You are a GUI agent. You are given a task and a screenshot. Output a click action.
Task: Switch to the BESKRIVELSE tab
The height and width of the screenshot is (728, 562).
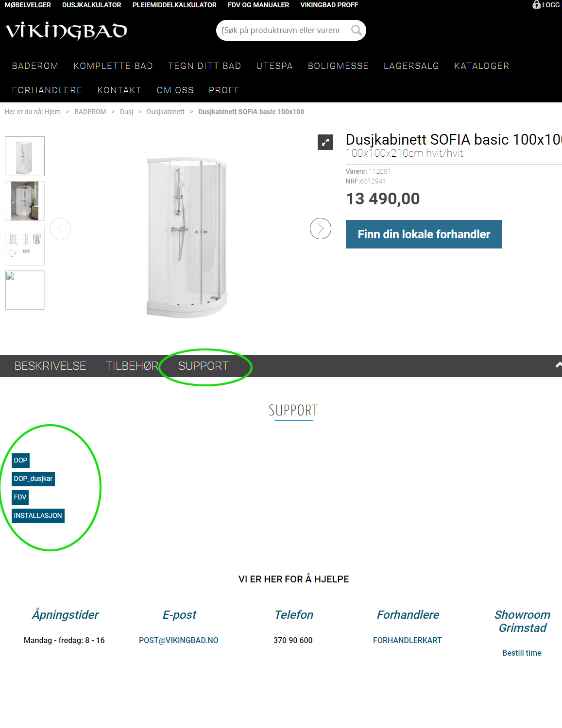click(x=50, y=366)
